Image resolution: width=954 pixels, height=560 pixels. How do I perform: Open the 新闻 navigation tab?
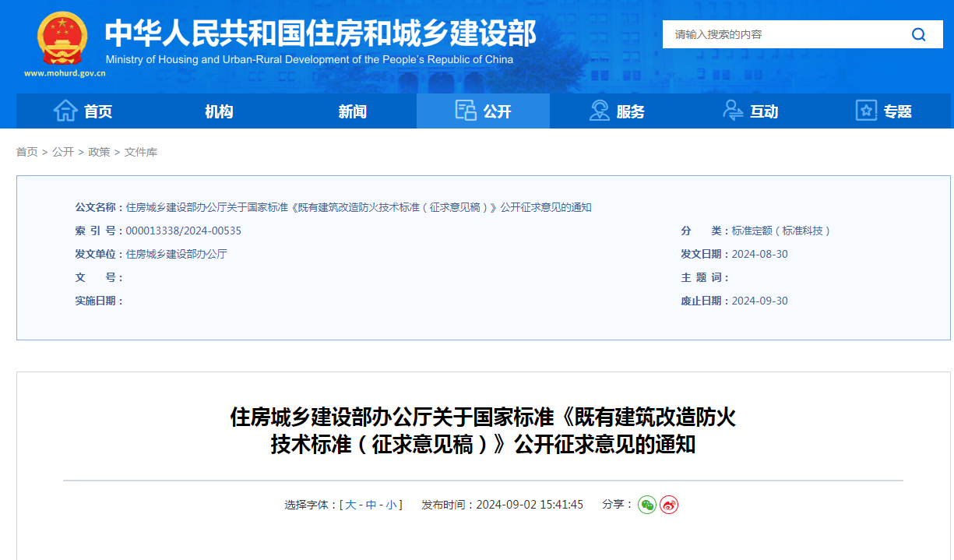pyautogui.click(x=352, y=111)
